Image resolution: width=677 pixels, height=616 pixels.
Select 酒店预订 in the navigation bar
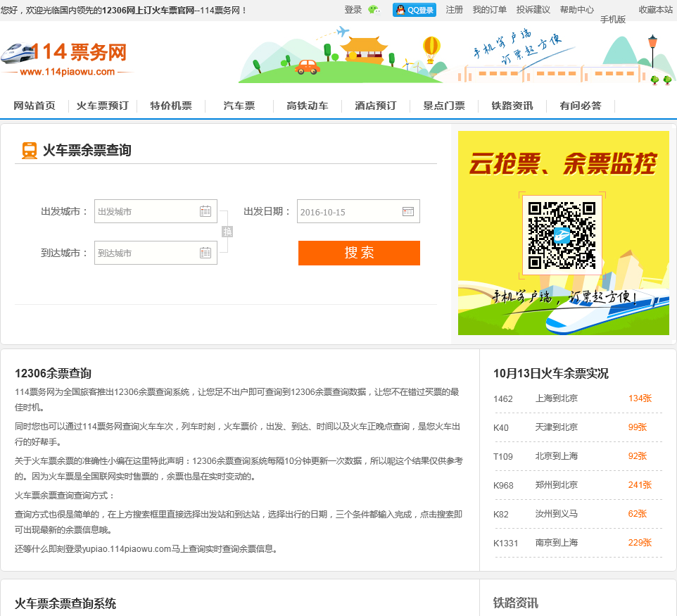pyautogui.click(x=376, y=106)
